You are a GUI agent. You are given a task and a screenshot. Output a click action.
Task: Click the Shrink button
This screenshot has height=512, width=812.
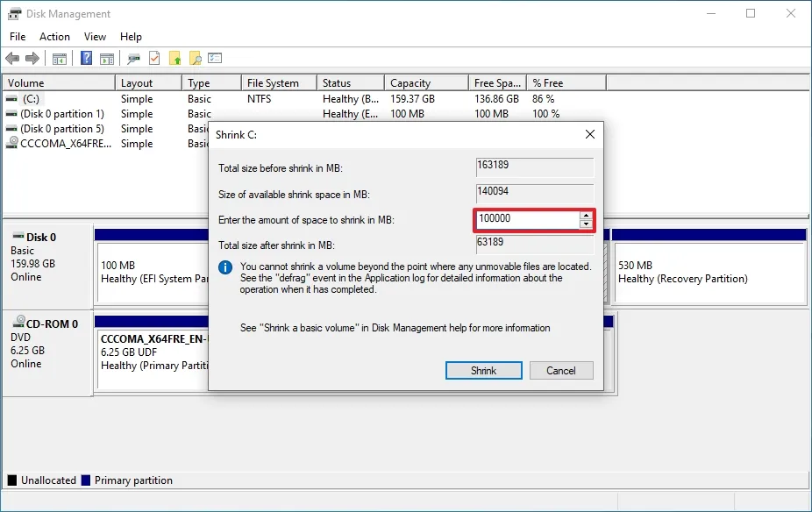[x=483, y=370]
